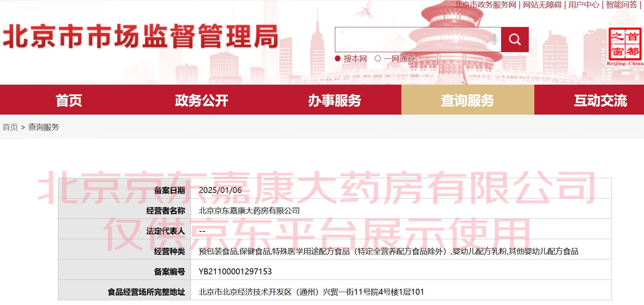
Task: Click the record number YB21100001297153
Action: click(235, 272)
